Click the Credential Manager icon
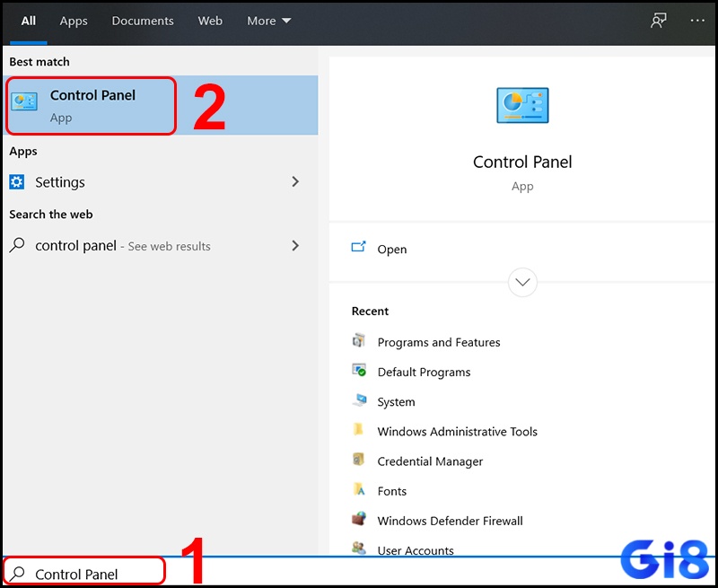The image size is (718, 588). (358, 460)
